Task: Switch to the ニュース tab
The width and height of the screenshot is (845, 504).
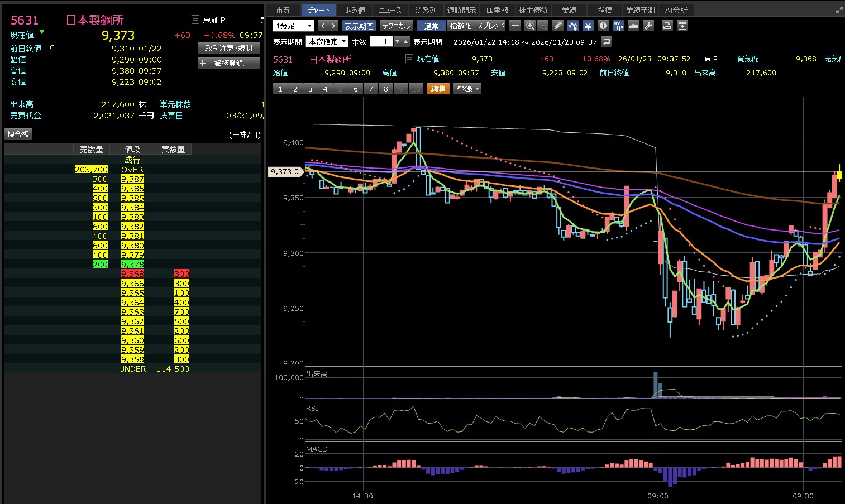Action: (390, 10)
